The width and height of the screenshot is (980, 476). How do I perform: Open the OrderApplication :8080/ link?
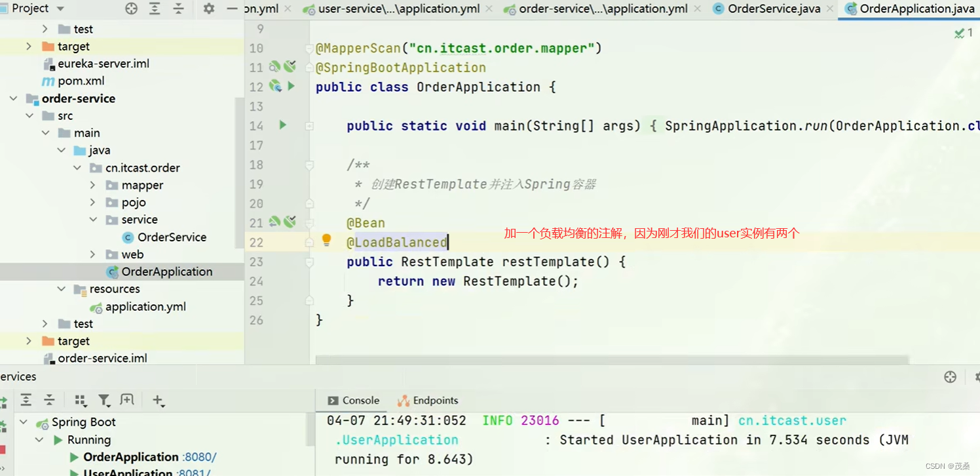(x=200, y=457)
